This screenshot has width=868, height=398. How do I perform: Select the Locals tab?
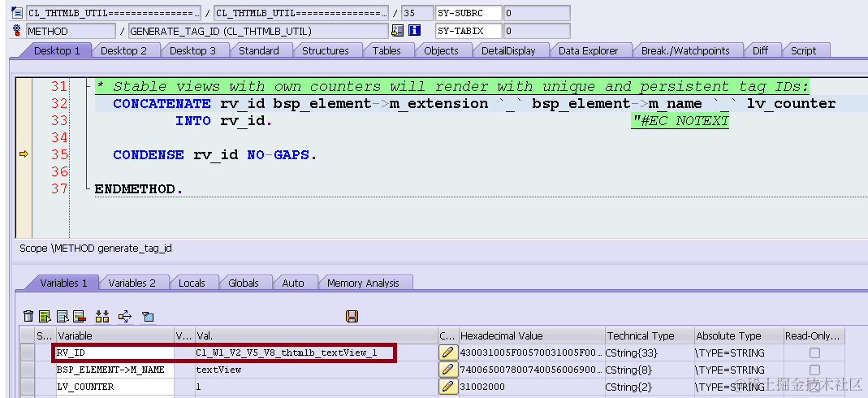pos(192,283)
